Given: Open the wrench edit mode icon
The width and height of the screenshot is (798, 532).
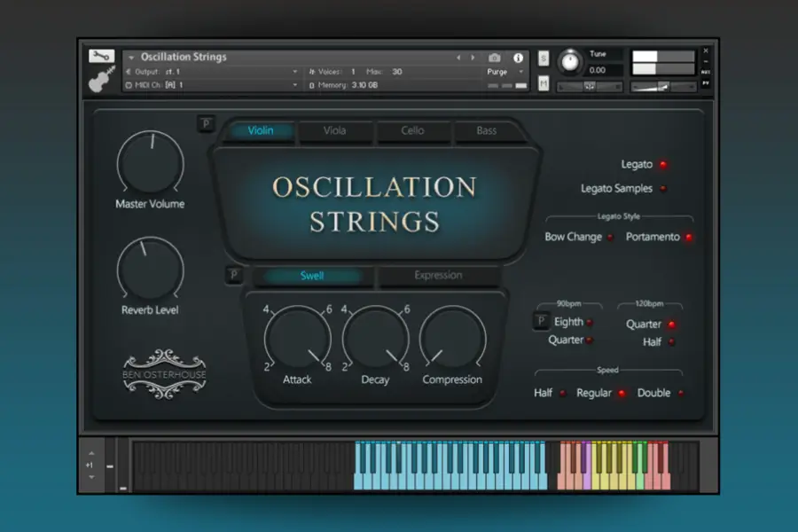Looking at the screenshot, I should tap(101, 56).
